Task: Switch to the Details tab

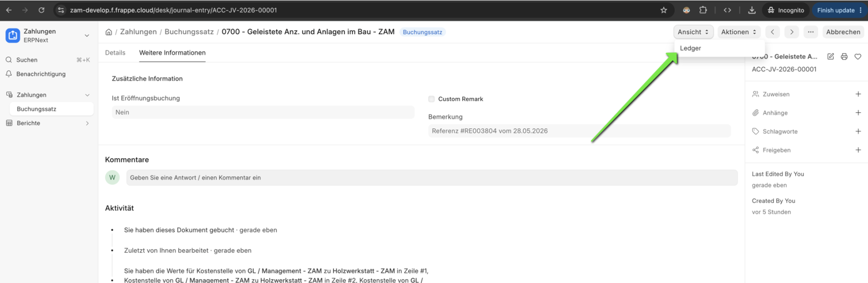Action: pyautogui.click(x=115, y=52)
